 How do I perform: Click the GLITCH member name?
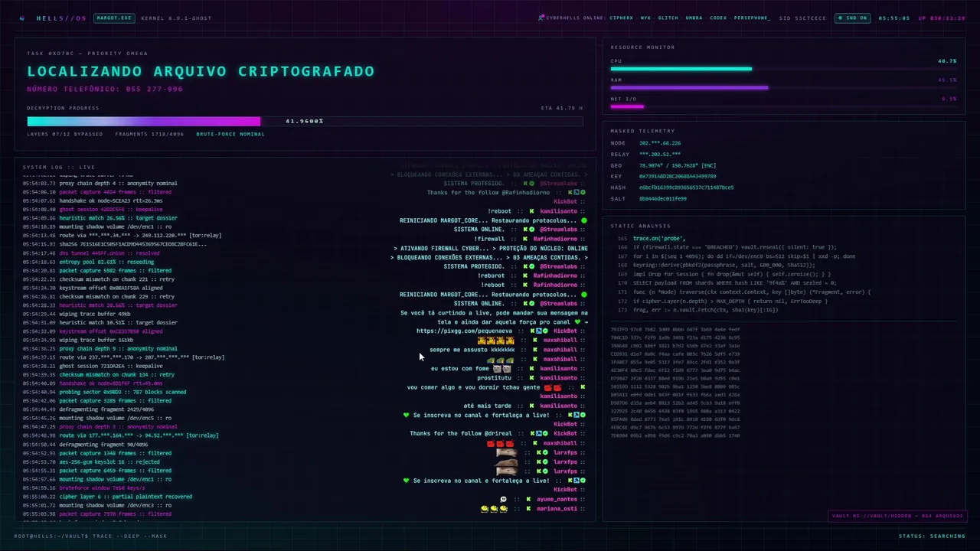click(668, 18)
